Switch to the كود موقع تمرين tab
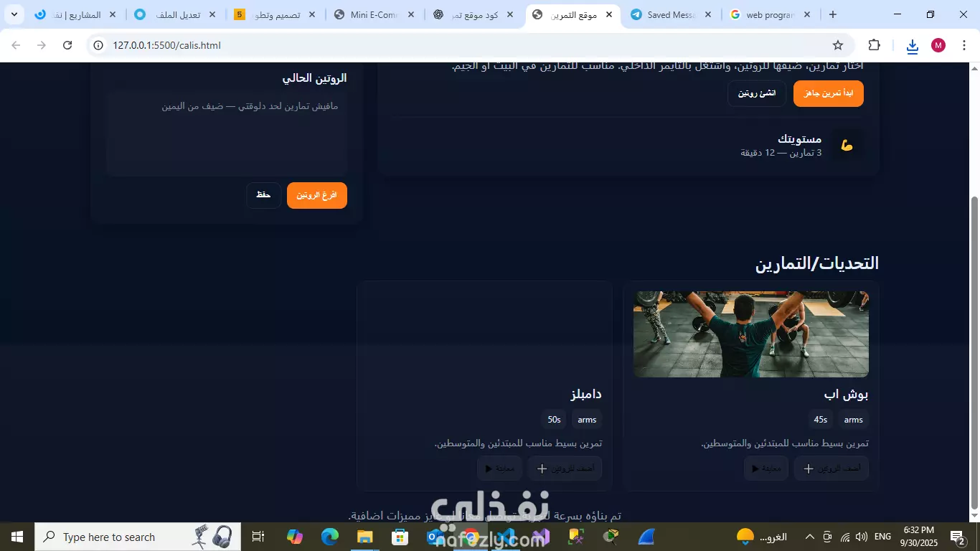This screenshot has width=980, height=551. (x=473, y=14)
